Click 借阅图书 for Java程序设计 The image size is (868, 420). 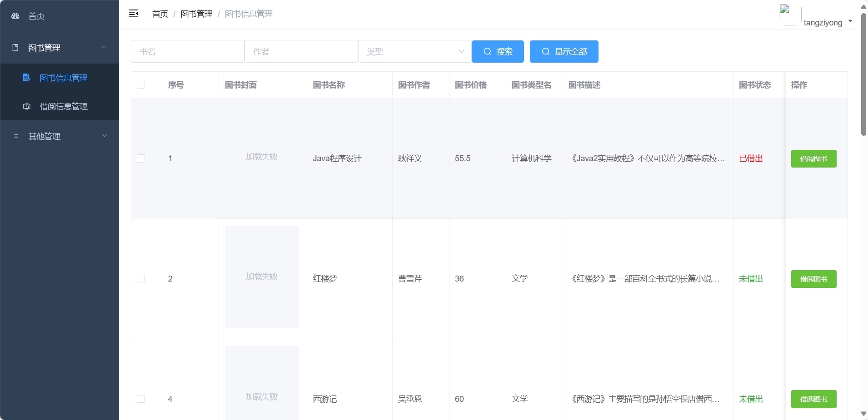click(x=813, y=158)
